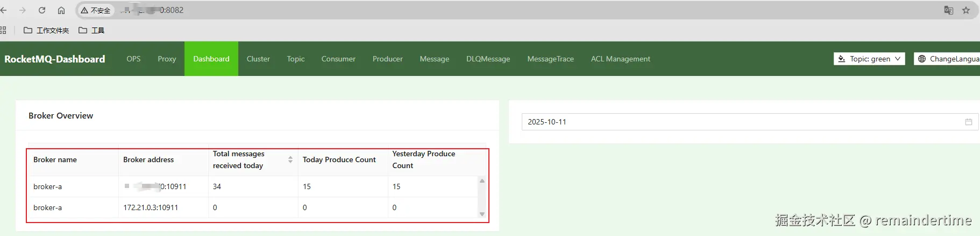Sort by Total messages received today
This screenshot has height=236, width=980.
[290, 159]
